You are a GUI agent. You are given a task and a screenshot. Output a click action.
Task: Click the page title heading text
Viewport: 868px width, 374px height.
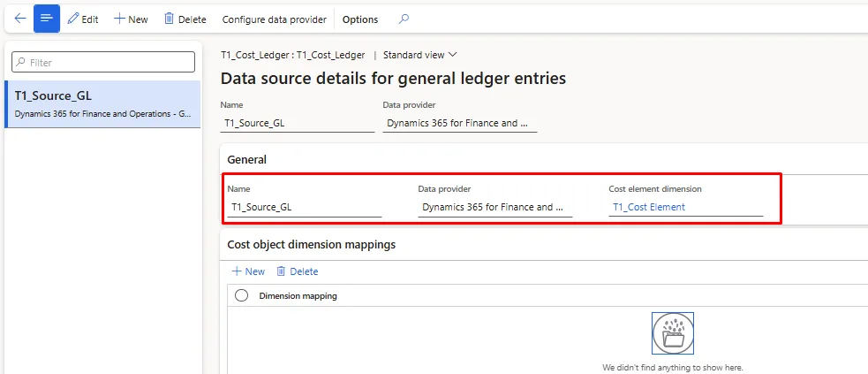(x=393, y=79)
